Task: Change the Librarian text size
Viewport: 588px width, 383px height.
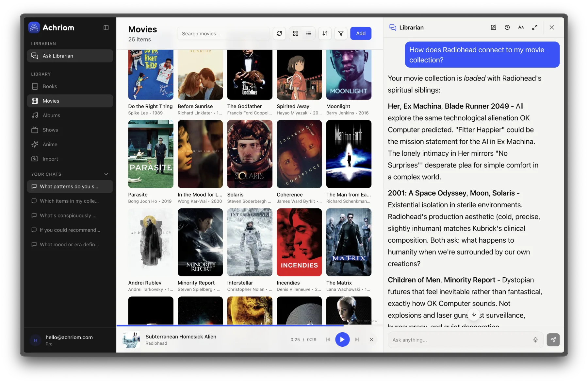Action: pyautogui.click(x=521, y=27)
